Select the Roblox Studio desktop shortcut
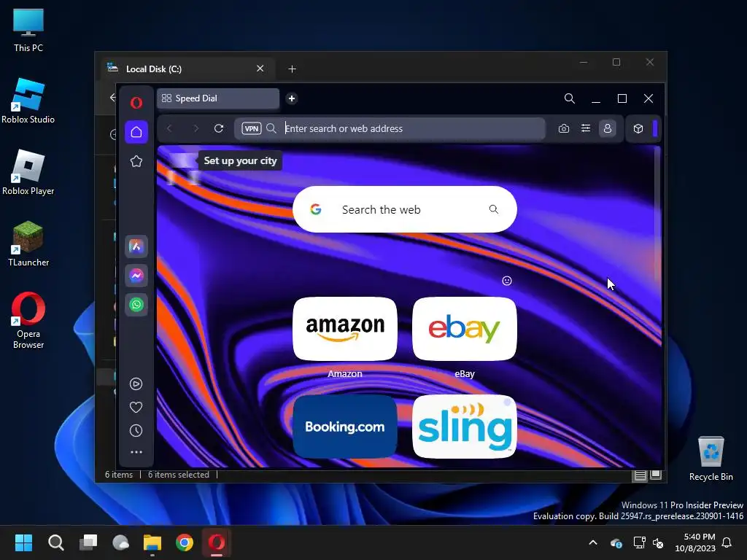 click(28, 101)
